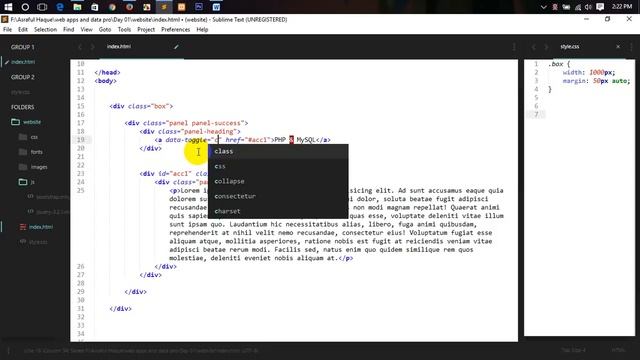Show hidden system tray icons chevron
The width and height of the screenshot is (640, 360).
[x=543, y=7]
